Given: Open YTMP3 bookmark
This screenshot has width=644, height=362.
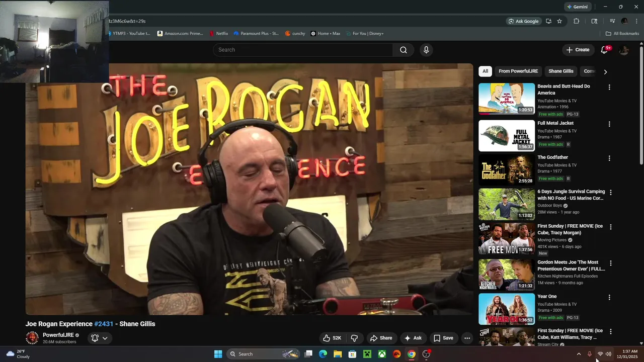Looking at the screenshot, I should click(x=131, y=34).
